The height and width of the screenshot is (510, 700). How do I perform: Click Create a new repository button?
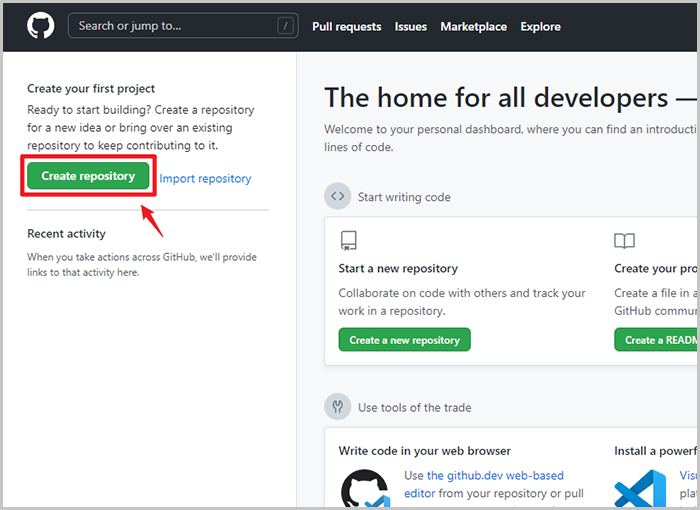[404, 340]
